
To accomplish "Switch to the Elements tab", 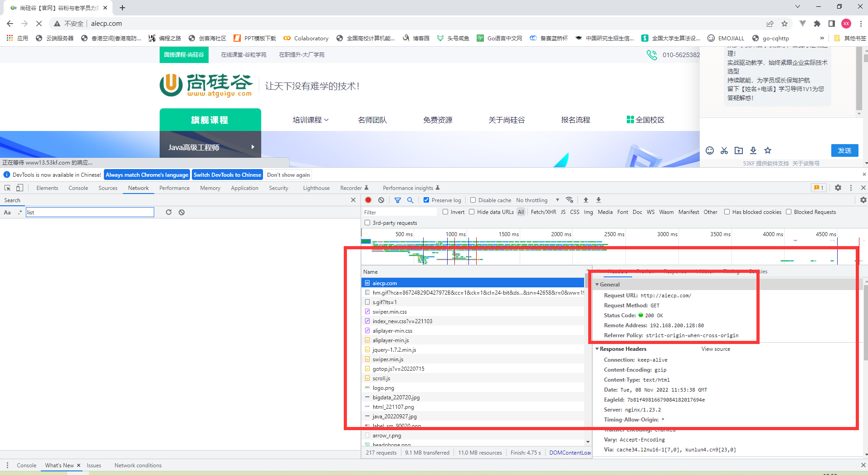I will pos(47,188).
